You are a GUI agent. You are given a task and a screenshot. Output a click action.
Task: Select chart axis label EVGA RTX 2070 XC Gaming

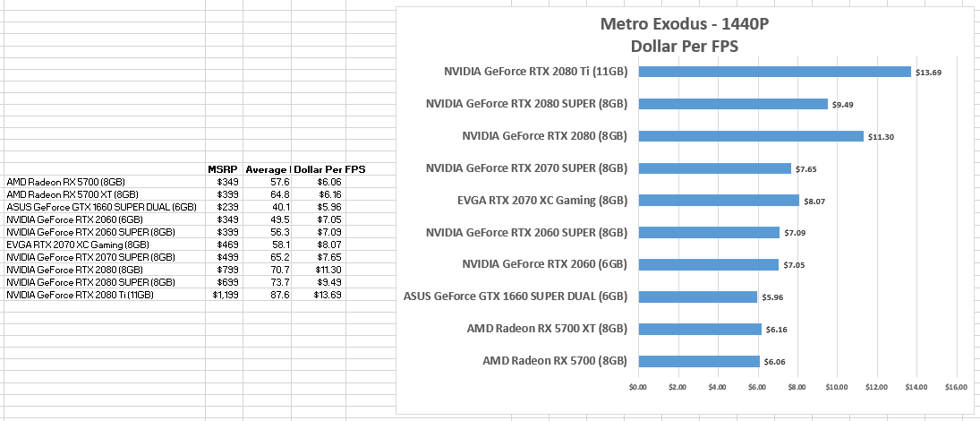[543, 200]
